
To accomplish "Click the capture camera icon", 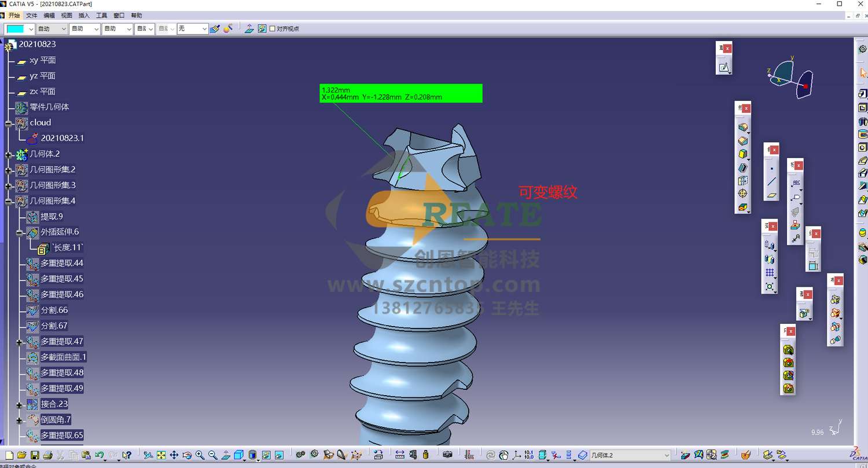I will [447, 455].
